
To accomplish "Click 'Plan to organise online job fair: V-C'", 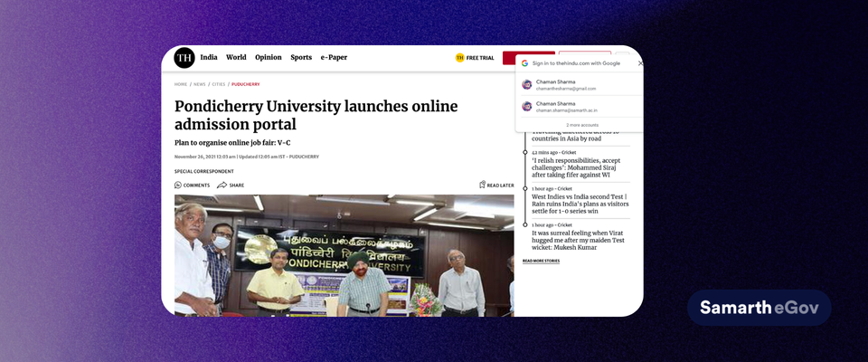I will [x=232, y=142].
